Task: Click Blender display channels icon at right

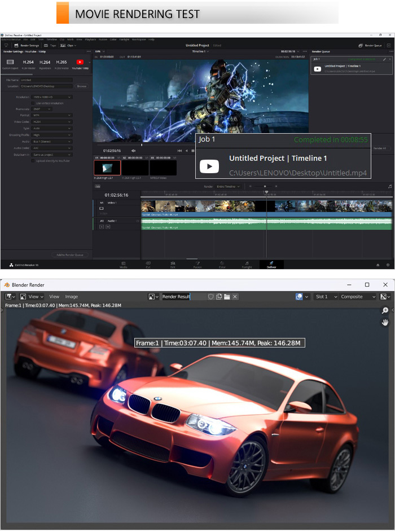Action: click(385, 297)
